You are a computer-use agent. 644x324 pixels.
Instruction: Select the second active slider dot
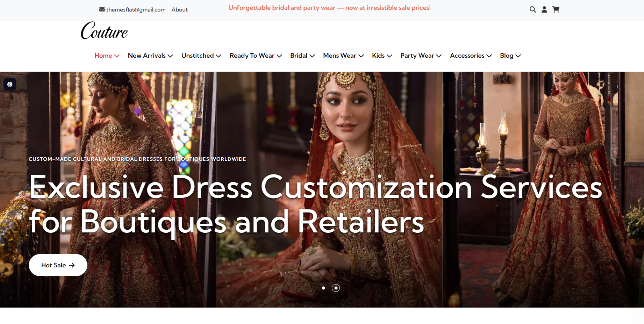pos(336,288)
